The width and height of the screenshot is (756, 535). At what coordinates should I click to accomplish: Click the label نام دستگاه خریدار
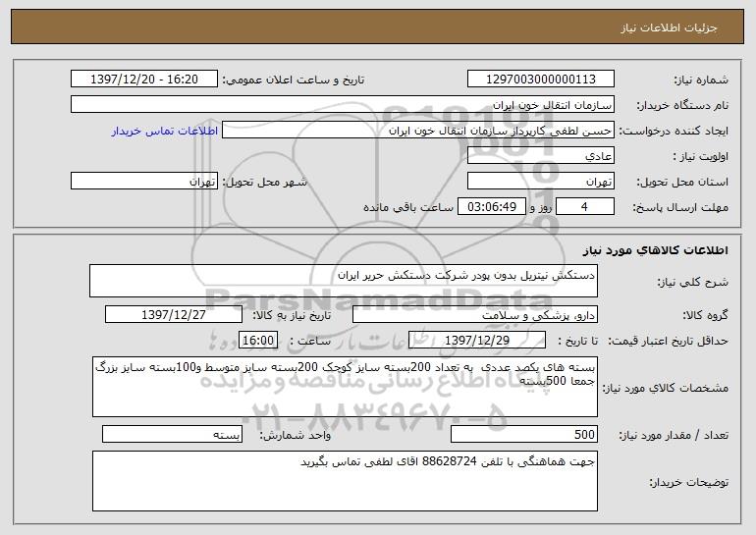click(x=682, y=106)
